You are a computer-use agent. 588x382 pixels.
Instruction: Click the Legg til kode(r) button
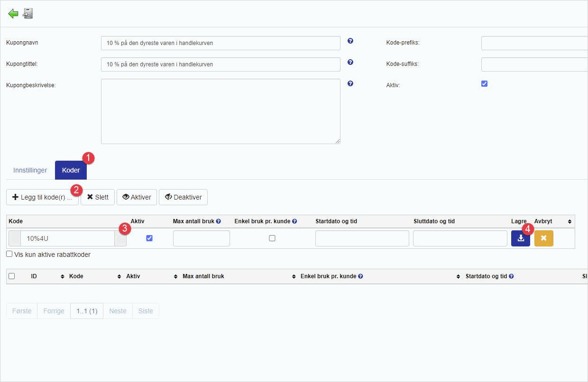click(x=43, y=197)
